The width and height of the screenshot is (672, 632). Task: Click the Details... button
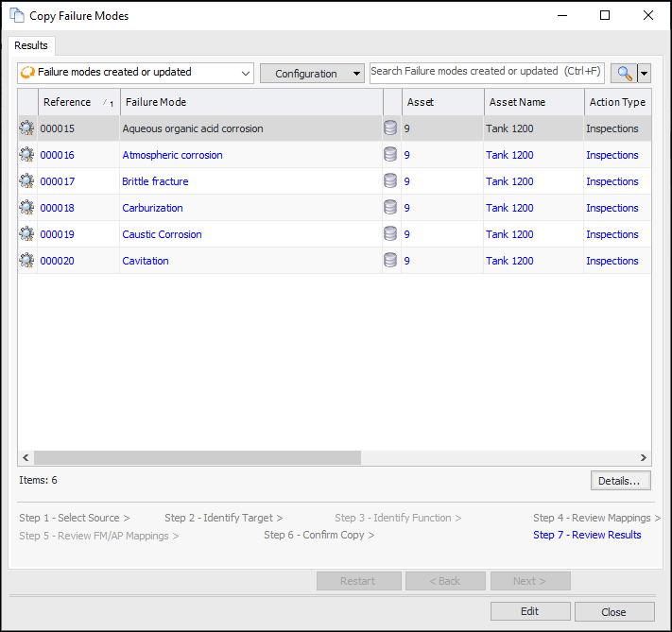pyautogui.click(x=620, y=481)
